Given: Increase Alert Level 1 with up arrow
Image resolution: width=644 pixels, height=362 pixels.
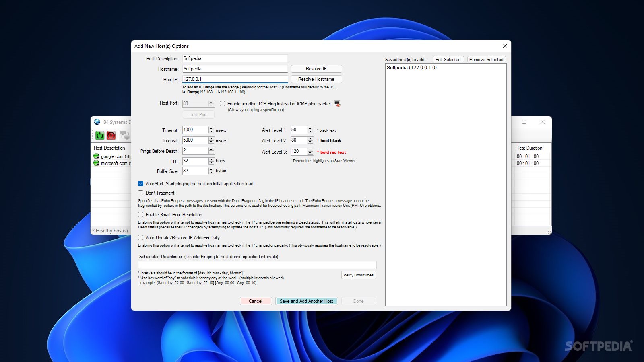Looking at the screenshot, I should [310, 128].
